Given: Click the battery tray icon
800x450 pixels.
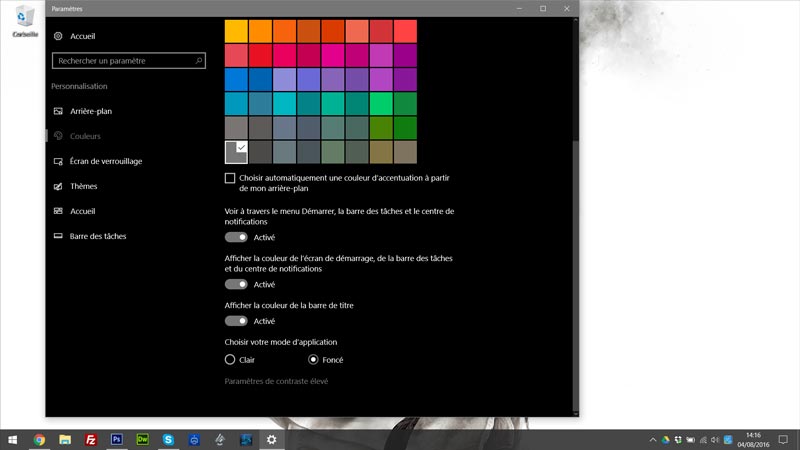Looking at the screenshot, I should pyautogui.click(x=690, y=440).
